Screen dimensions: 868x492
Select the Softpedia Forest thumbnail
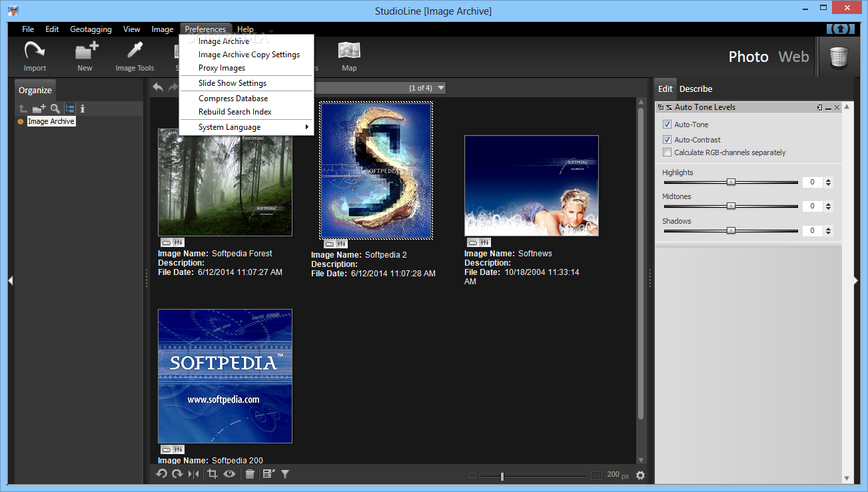pos(224,182)
